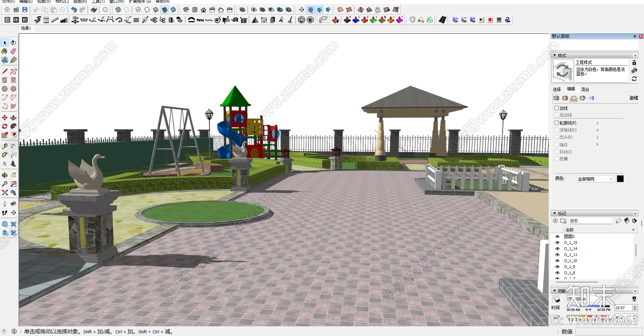The height and width of the screenshot is (336, 644).
Task: Choose the Push/Pull tool
Action: point(13,117)
